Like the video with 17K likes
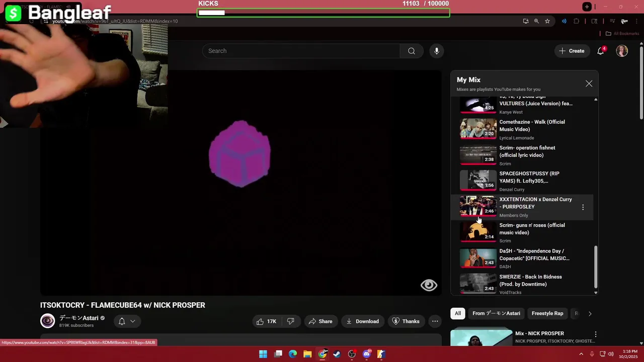Screen dimensions: 644x362 (x=267, y=321)
